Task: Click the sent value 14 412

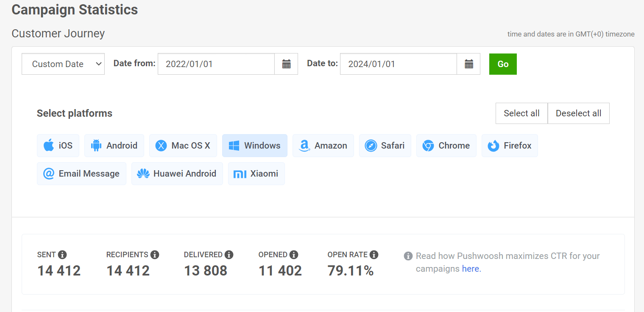Action: pos(59,271)
